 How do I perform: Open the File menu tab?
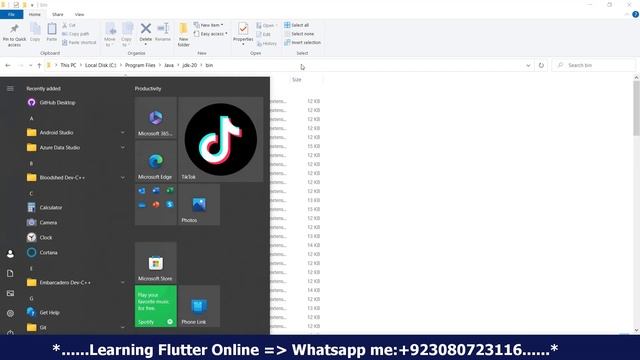(x=11, y=14)
